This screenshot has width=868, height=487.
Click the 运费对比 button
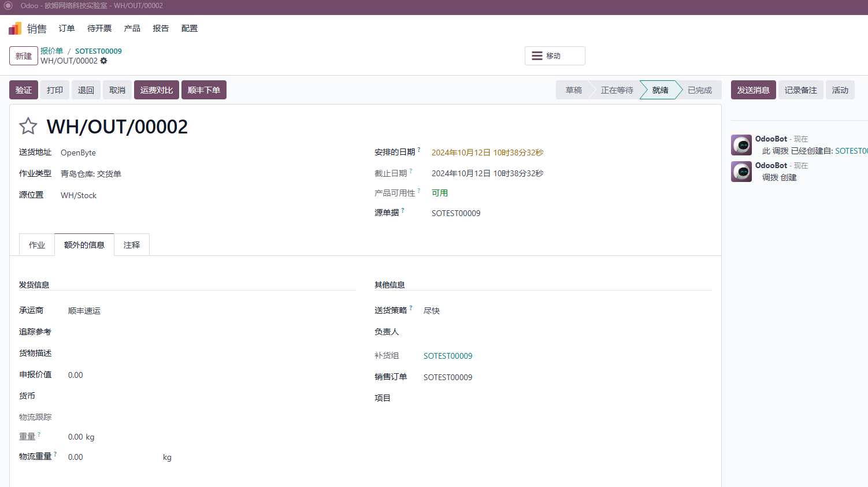click(157, 90)
